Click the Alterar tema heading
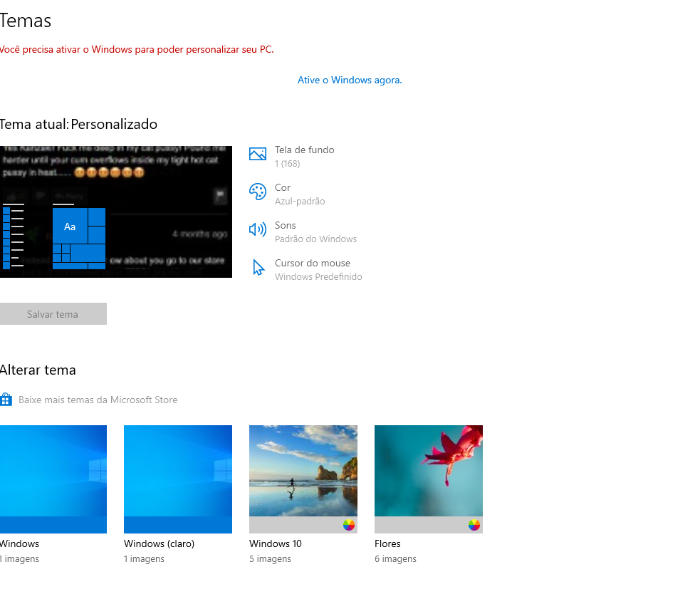The width and height of the screenshot is (700, 604). [38, 370]
